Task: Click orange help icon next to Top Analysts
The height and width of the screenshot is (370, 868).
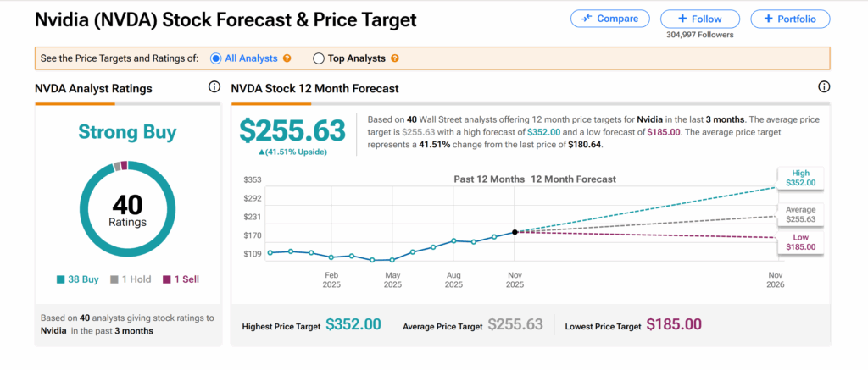Action: [395, 58]
